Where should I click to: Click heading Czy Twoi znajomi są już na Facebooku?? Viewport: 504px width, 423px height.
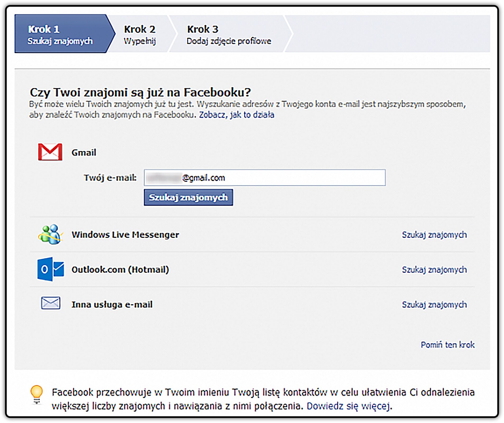point(140,92)
